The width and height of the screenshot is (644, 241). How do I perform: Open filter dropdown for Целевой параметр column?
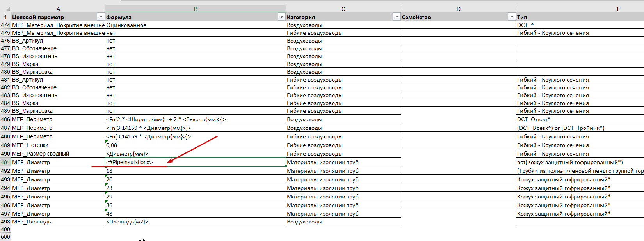[101, 17]
